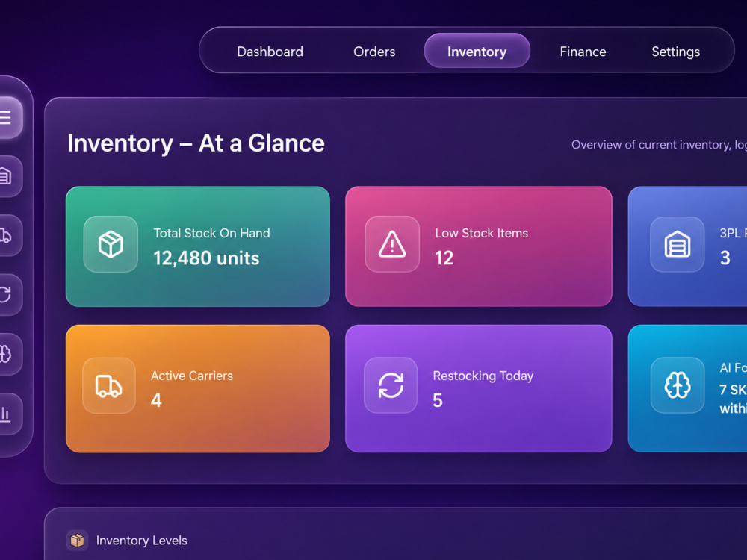The width and height of the screenshot is (747, 560).
Task: Select the warehouse icon in sidebar
Action: tap(7, 176)
